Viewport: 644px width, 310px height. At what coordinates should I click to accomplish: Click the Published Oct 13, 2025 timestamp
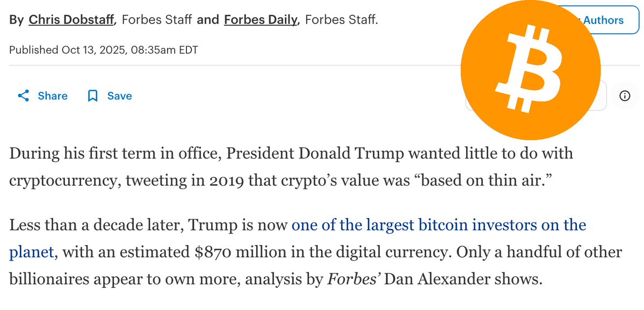pos(104,50)
